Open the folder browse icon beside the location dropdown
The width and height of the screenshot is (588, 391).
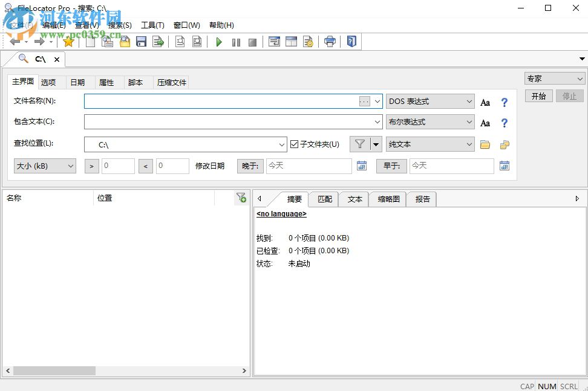pos(486,144)
